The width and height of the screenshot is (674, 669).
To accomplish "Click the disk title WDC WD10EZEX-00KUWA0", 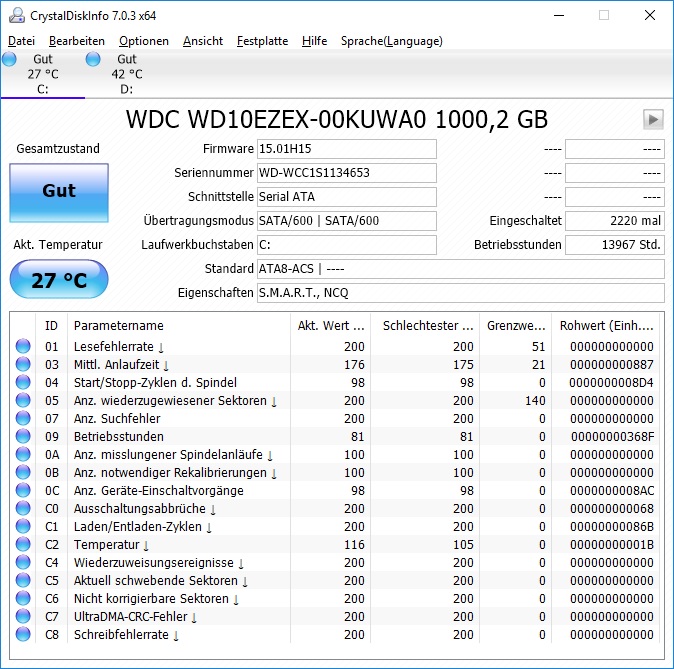I will pos(337,120).
